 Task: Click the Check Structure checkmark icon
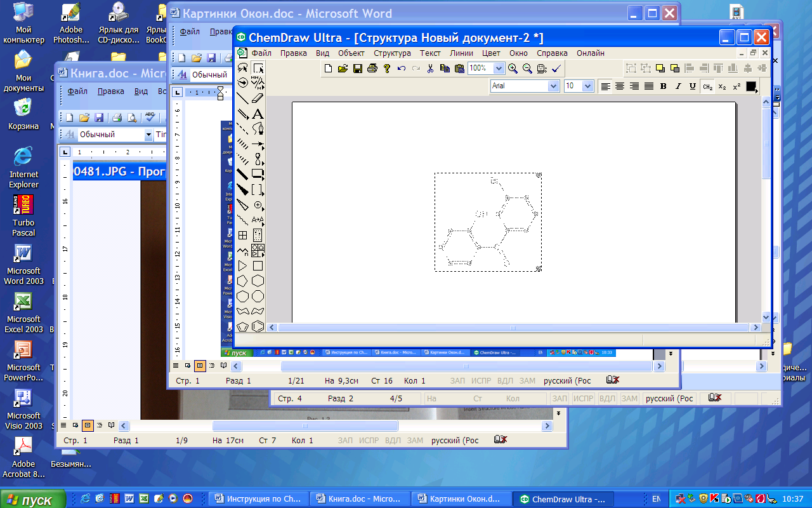[556, 69]
